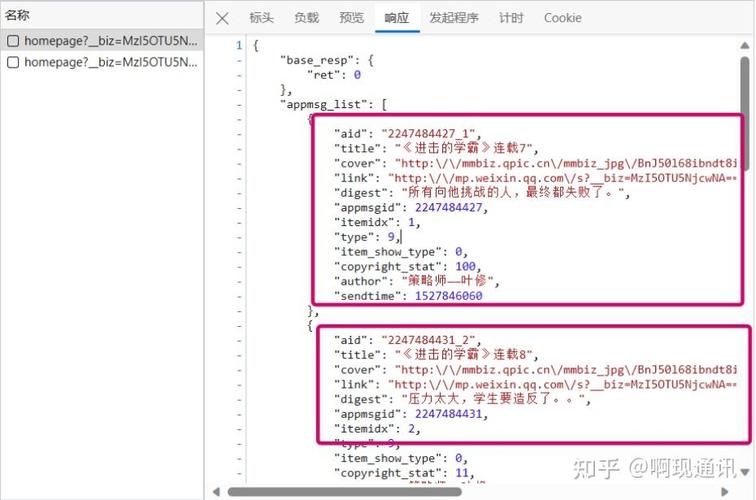Switch to the 负载 tab
The image size is (756, 500).
click(307, 18)
